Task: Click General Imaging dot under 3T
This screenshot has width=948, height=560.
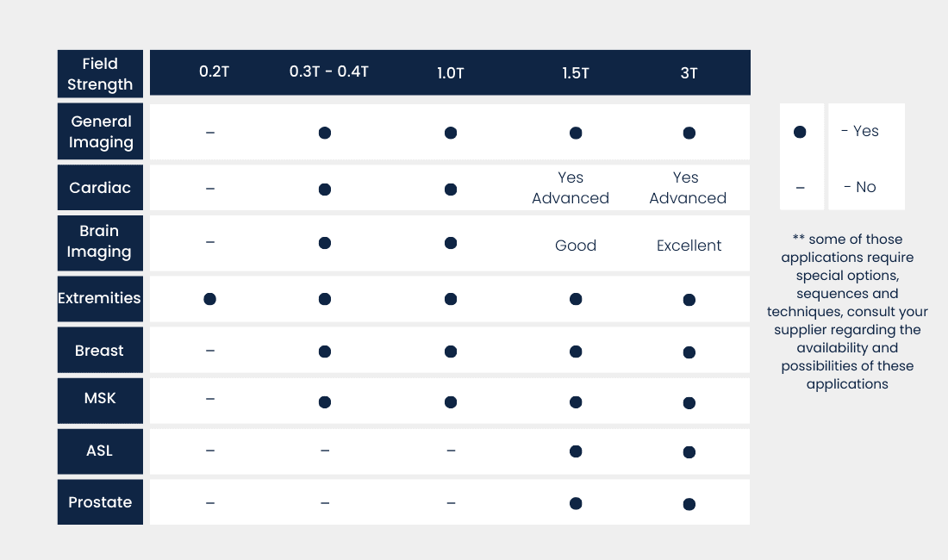Action: (689, 133)
